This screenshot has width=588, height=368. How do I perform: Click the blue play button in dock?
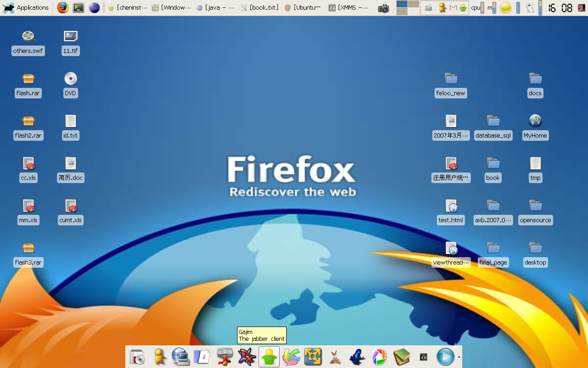[x=445, y=357]
